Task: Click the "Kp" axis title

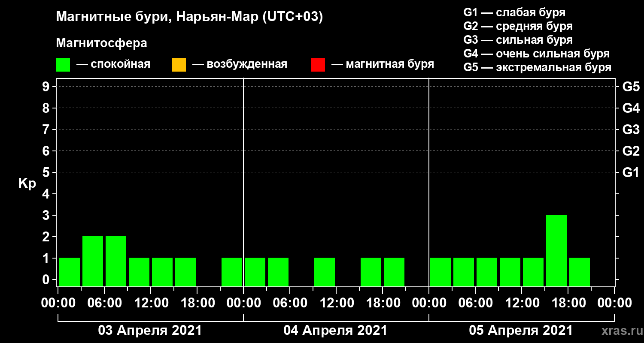Action: (27, 184)
